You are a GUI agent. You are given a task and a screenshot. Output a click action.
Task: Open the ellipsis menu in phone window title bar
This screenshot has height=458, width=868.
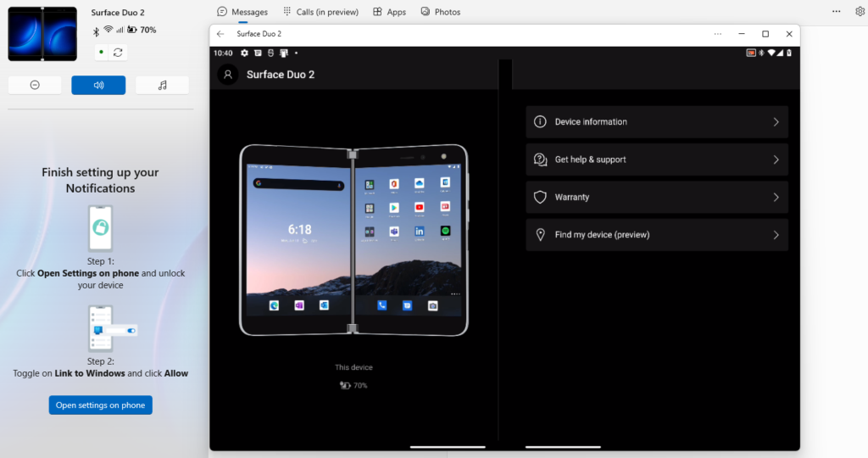point(718,34)
